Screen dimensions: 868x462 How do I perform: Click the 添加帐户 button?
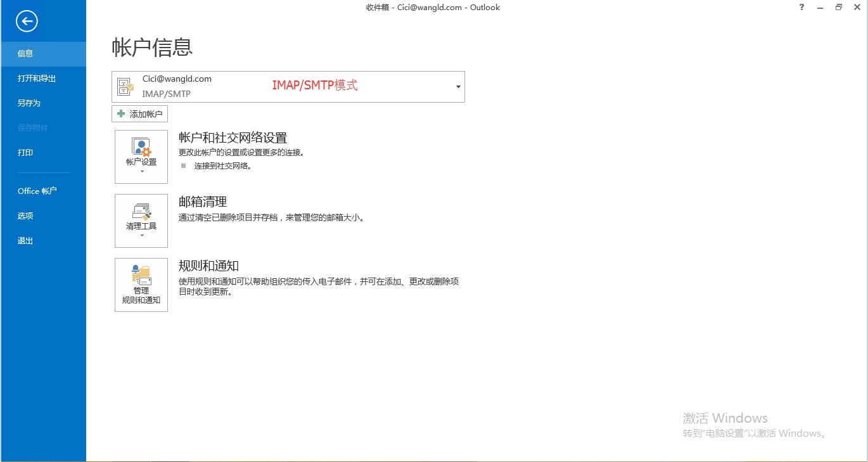pos(139,114)
